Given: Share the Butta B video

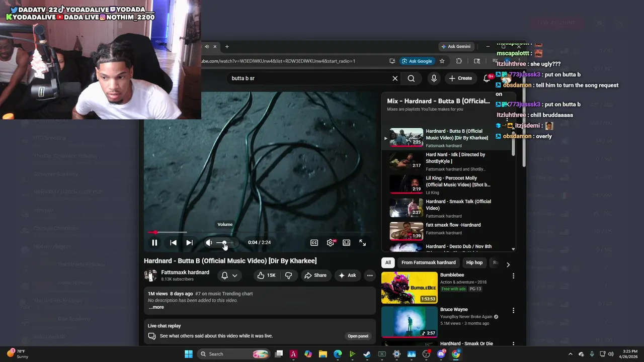Looking at the screenshot, I should (x=315, y=276).
